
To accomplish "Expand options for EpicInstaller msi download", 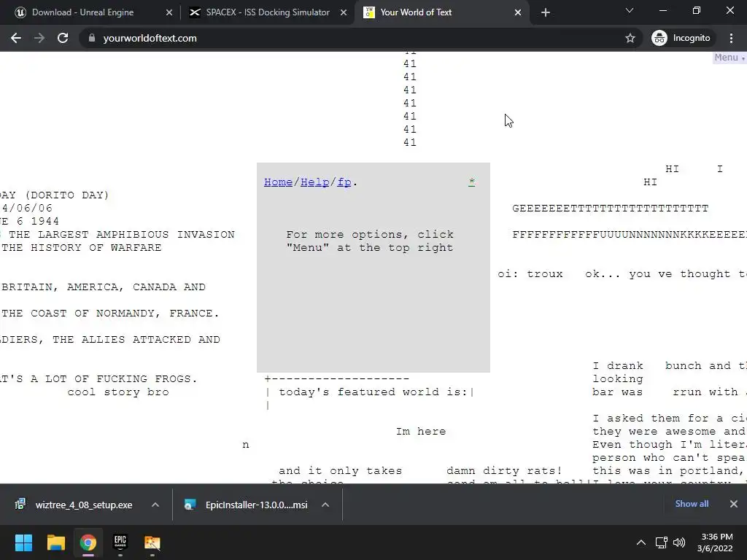I will click(x=325, y=505).
